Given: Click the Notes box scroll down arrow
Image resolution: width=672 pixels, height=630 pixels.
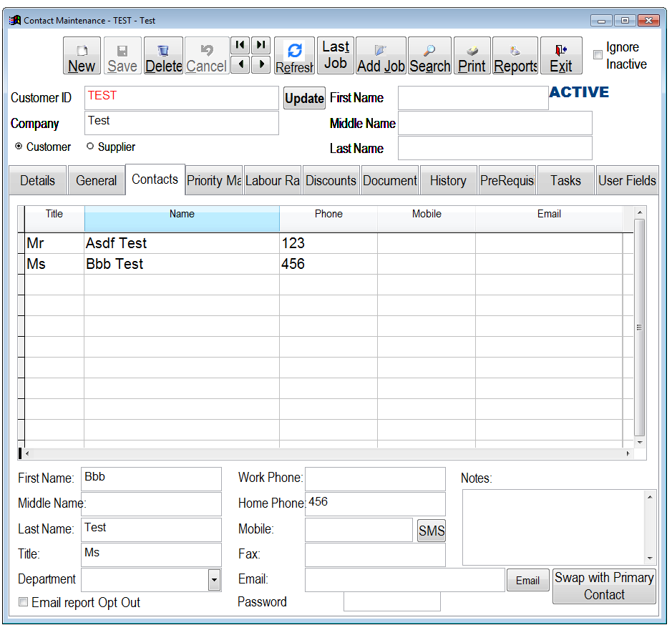Looking at the screenshot, I should tap(650, 558).
